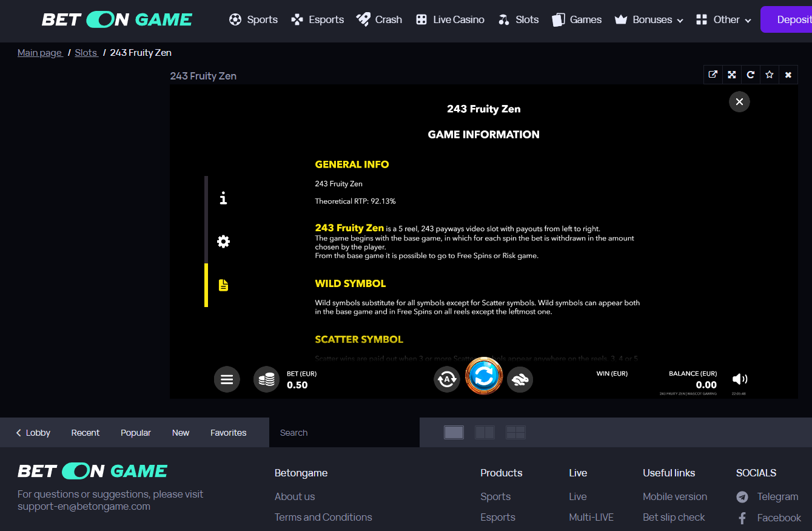Switch to New games tab
This screenshot has height=531, width=812.
tap(181, 433)
